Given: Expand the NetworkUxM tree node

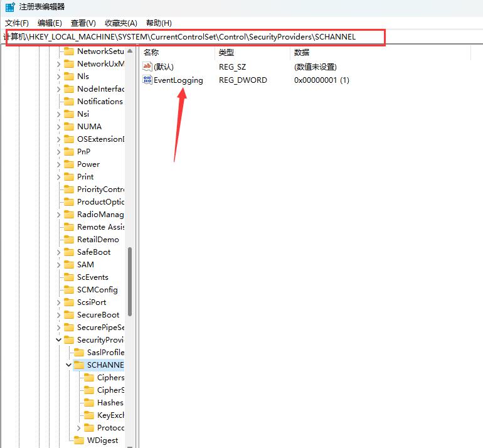Looking at the screenshot, I should click(58, 64).
